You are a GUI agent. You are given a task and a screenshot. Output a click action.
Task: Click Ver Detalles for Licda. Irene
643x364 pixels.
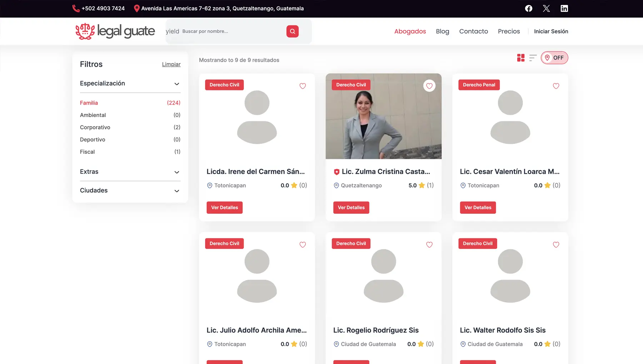point(224,208)
